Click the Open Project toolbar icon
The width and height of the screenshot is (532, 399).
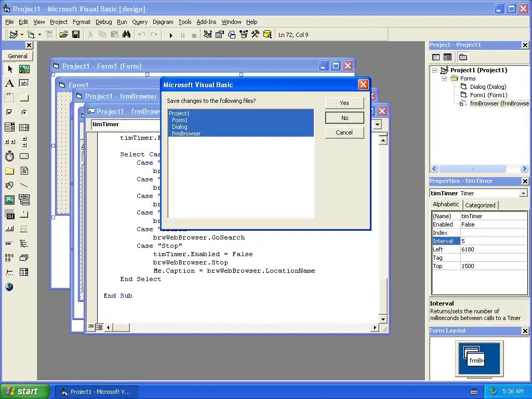pyautogui.click(x=63, y=35)
